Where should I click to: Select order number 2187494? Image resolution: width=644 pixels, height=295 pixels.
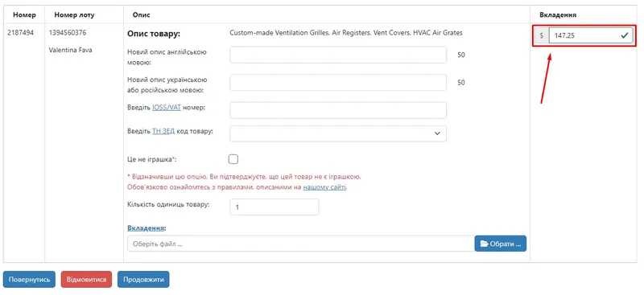[21, 32]
